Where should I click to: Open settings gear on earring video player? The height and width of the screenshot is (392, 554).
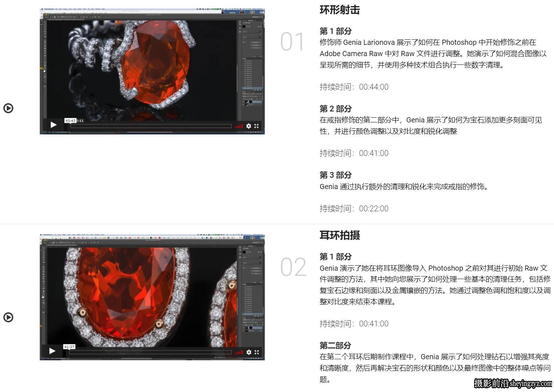(x=249, y=352)
